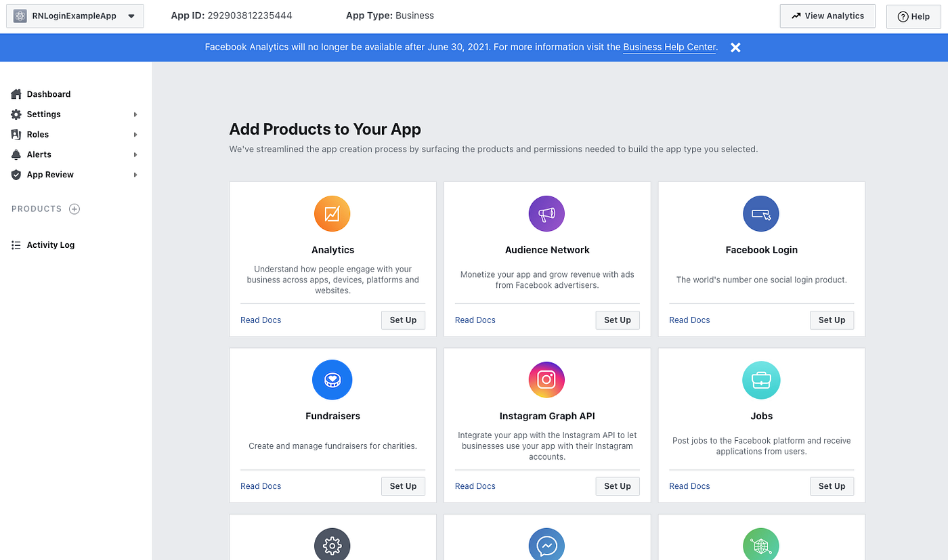This screenshot has height=560, width=948.
Task: Click the orange Analytics product icon
Action: (332, 214)
